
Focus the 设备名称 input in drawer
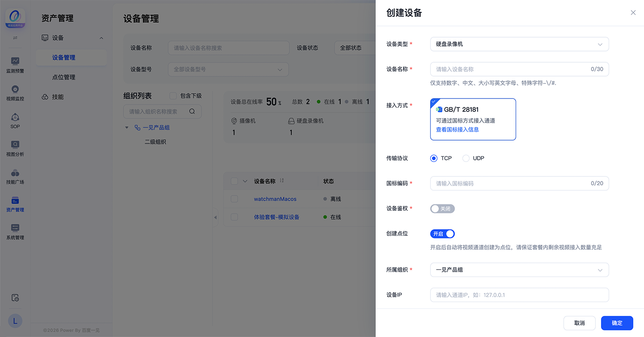pyautogui.click(x=520, y=69)
